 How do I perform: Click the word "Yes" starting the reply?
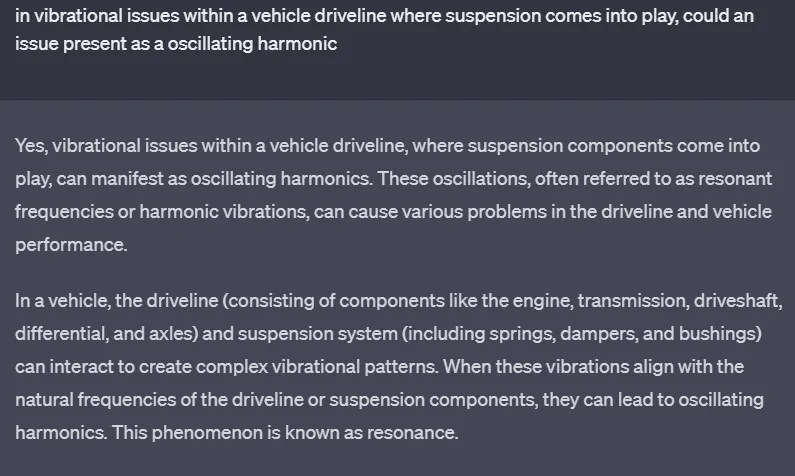[30, 146]
